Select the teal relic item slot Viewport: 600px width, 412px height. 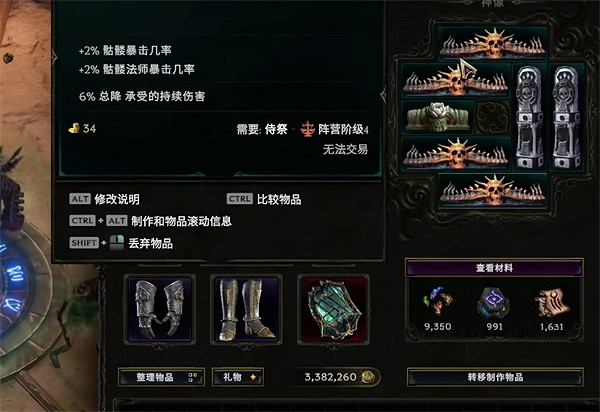point(333,309)
